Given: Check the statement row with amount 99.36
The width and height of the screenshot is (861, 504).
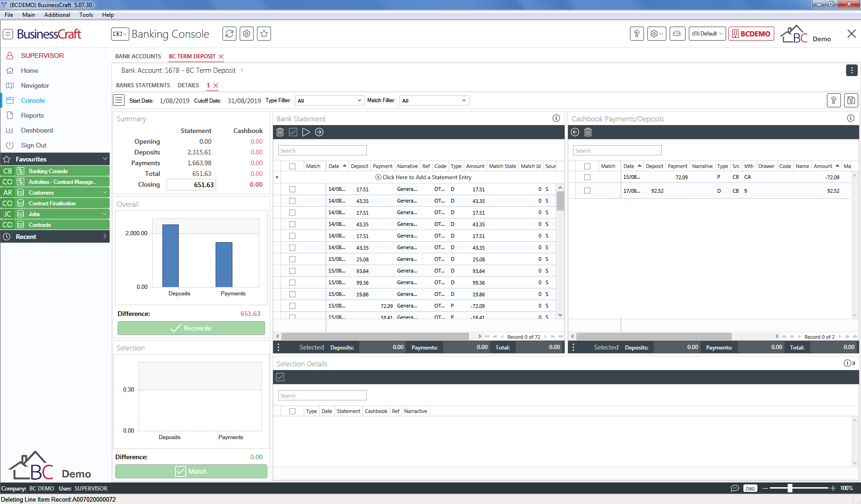Looking at the screenshot, I should pos(293,282).
